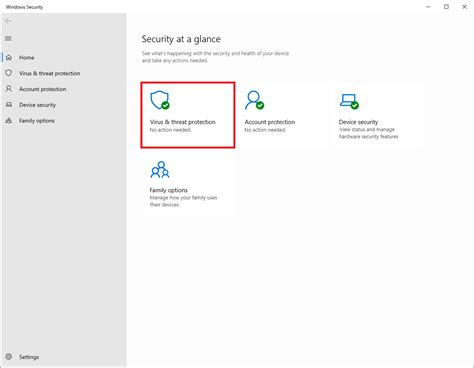Click the large laptop icon on Device security tile
The image size is (474, 368).
[x=349, y=101]
